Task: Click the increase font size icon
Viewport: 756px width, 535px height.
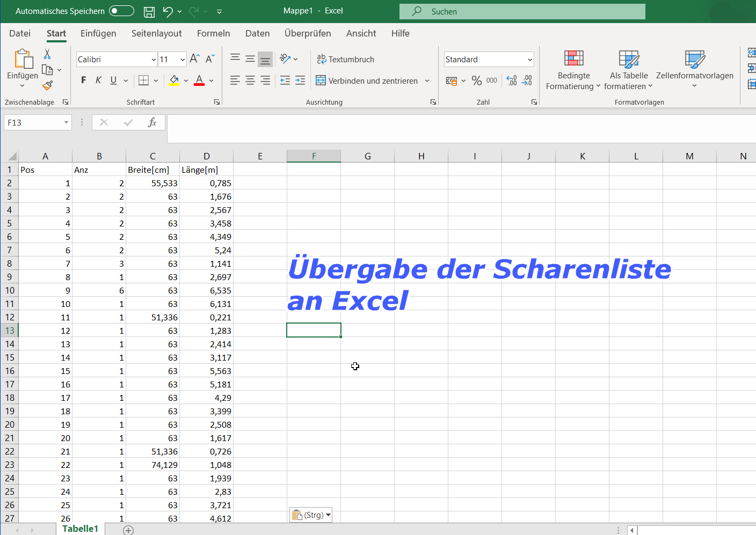Action: click(x=194, y=58)
